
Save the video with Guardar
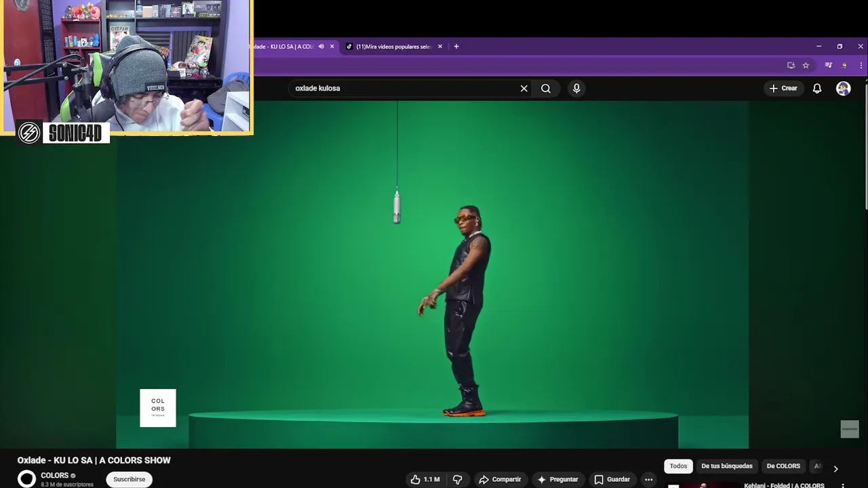pyautogui.click(x=612, y=479)
